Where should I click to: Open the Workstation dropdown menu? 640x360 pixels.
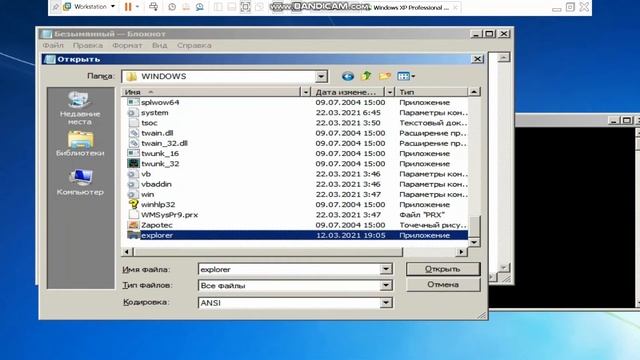coord(89,7)
